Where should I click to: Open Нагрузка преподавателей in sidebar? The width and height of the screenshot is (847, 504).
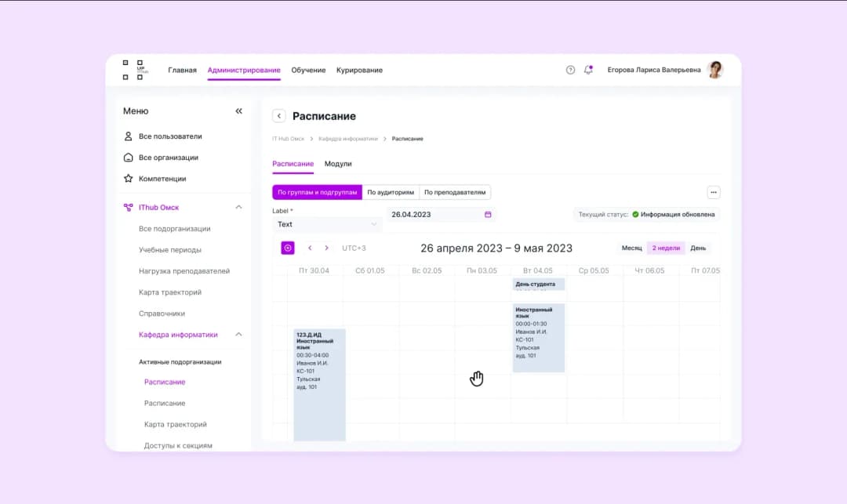pos(184,271)
